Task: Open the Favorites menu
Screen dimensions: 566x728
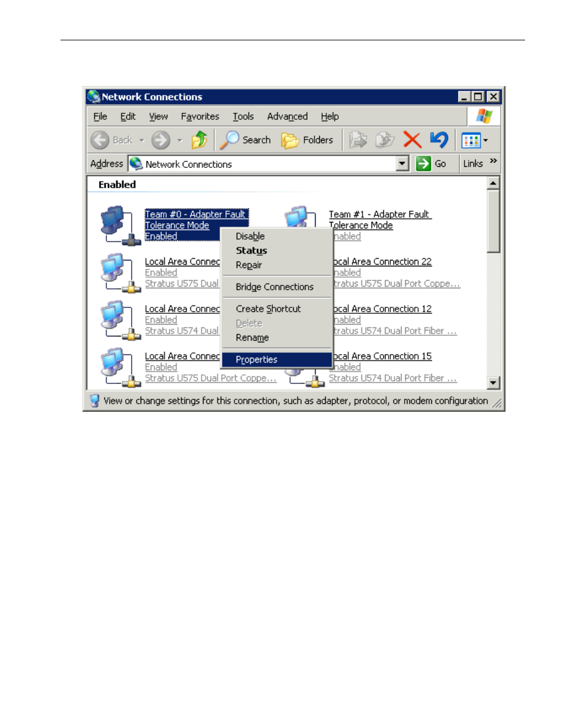Action: 200,116
